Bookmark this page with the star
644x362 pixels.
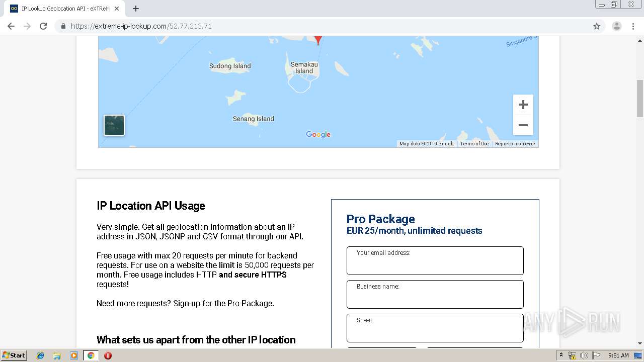(597, 26)
